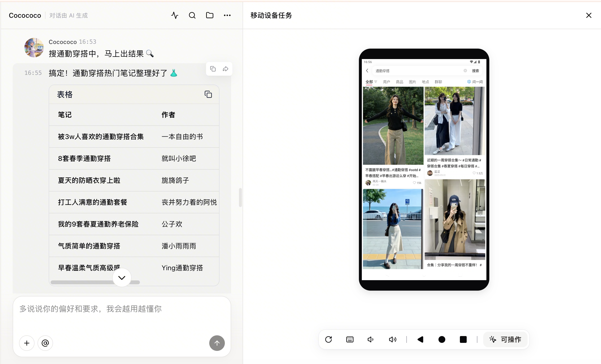This screenshot has height=364, width=601.
Task: Copy the 表格 table contents
Action: coord(208,94)
